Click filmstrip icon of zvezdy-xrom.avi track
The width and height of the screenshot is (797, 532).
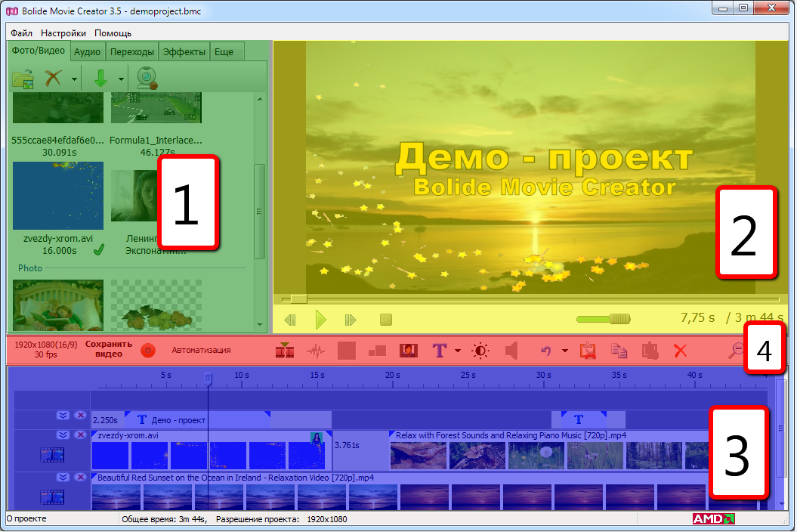point(52,455)
